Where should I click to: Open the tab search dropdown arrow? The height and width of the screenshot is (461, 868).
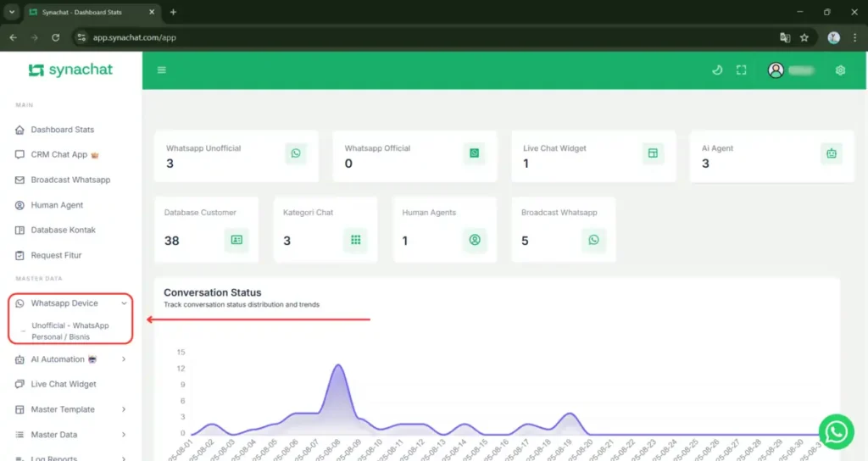pos(12,12)
